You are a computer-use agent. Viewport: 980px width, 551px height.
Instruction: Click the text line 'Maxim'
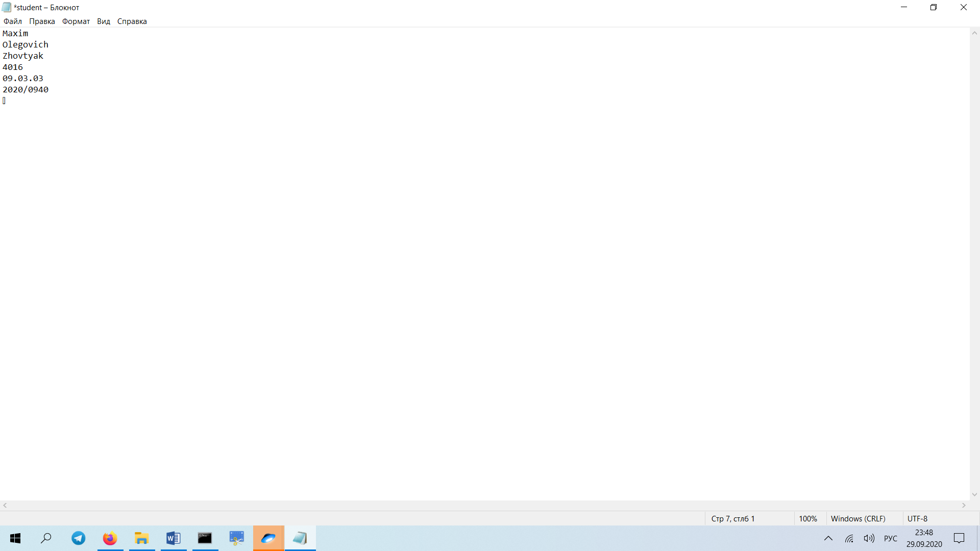pyautogui.click(x=15, y=34)
